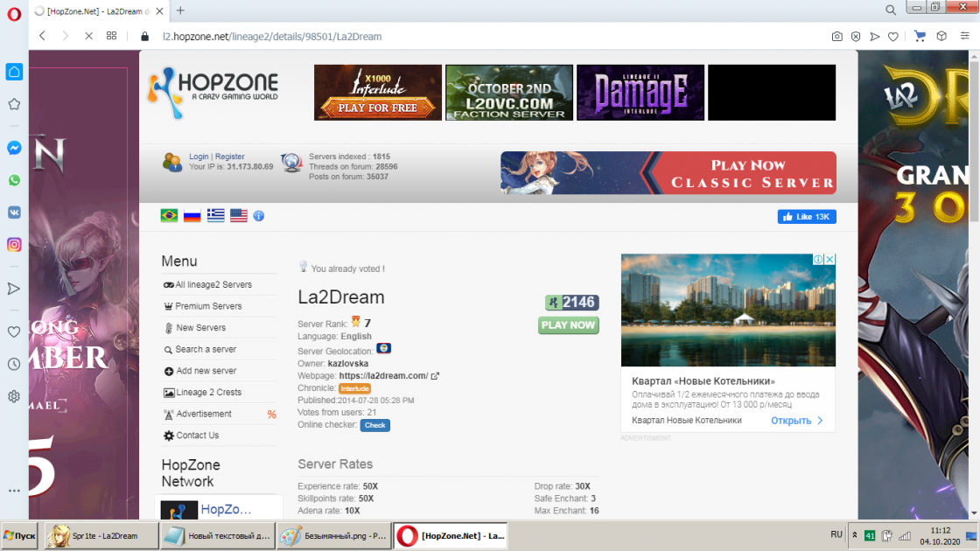Select the Brazilian flag language option
Image resolution: width=980 pixels, height=551 pixels.
[169, 216]
